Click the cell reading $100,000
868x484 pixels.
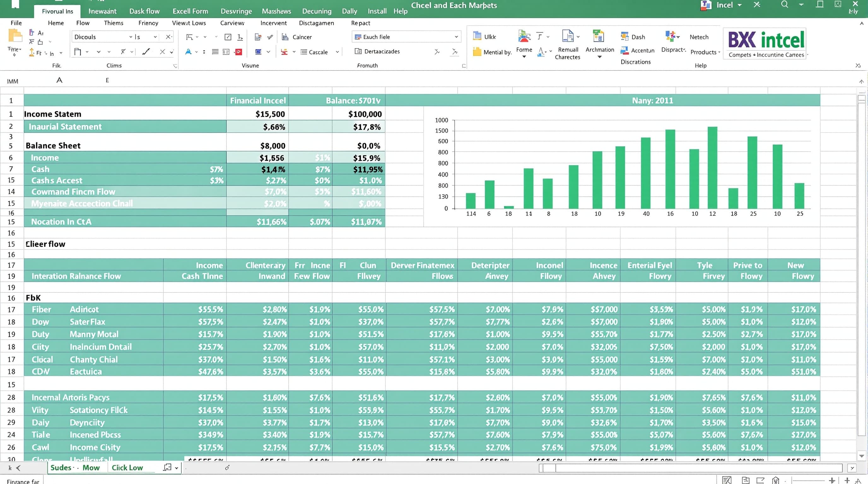click(359, 114)
